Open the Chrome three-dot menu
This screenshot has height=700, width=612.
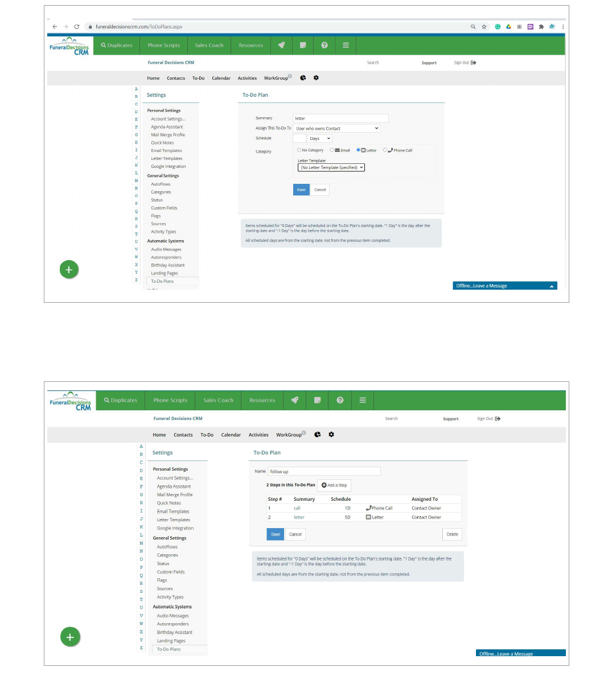click(x=562, y=27)
